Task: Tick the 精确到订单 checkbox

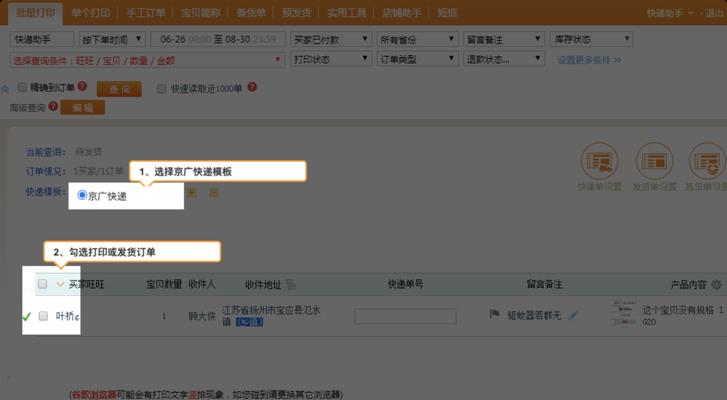Action: point(22,87)
